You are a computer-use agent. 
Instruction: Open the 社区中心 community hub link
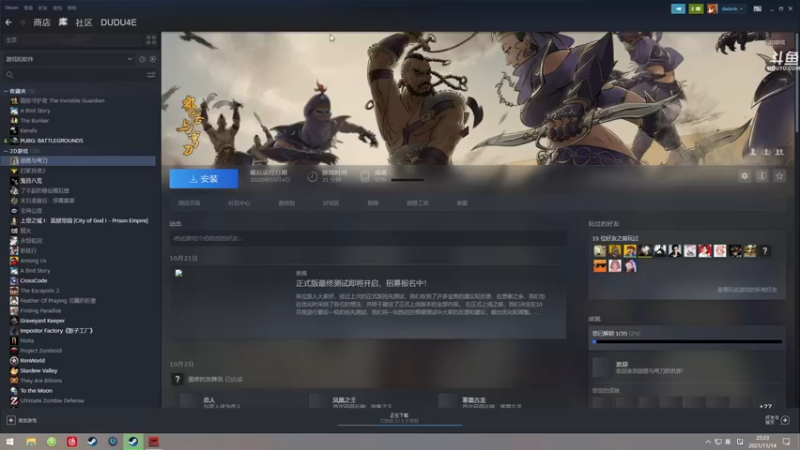coord(239,203)
